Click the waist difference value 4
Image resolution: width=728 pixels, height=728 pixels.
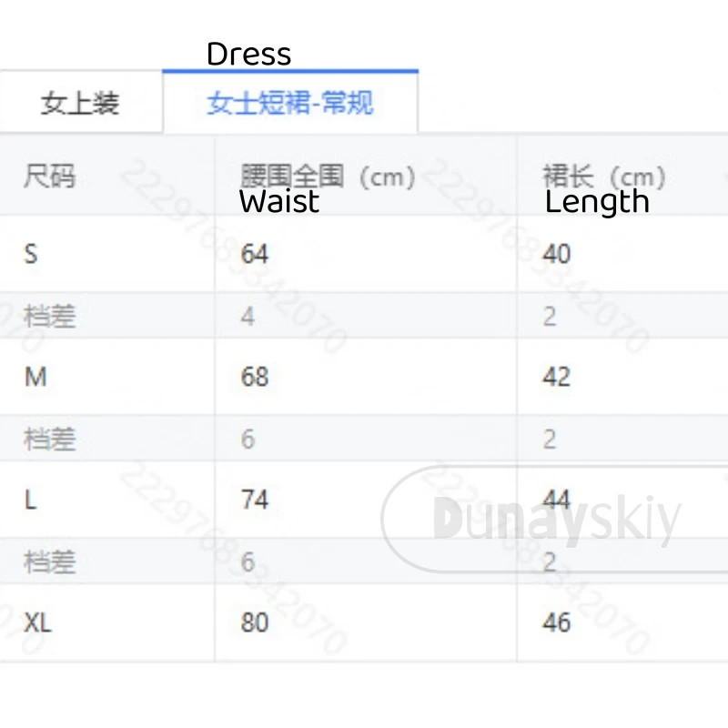click(248, 317)
